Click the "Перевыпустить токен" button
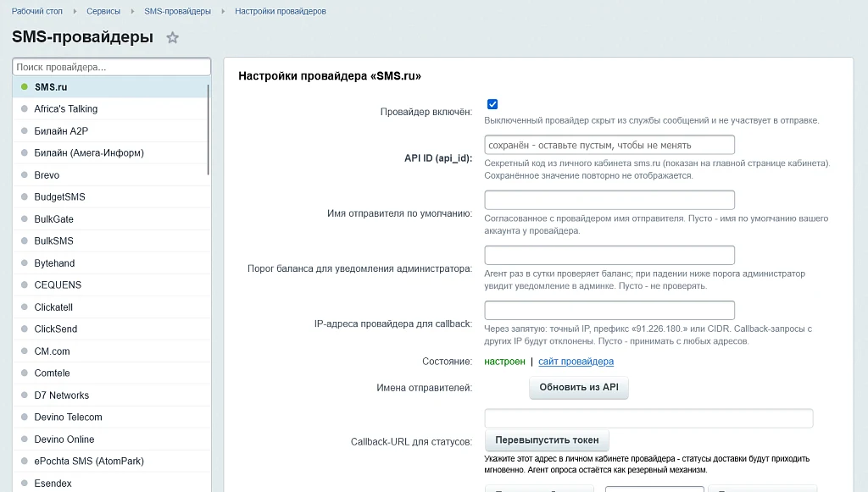 pos(547,440)
